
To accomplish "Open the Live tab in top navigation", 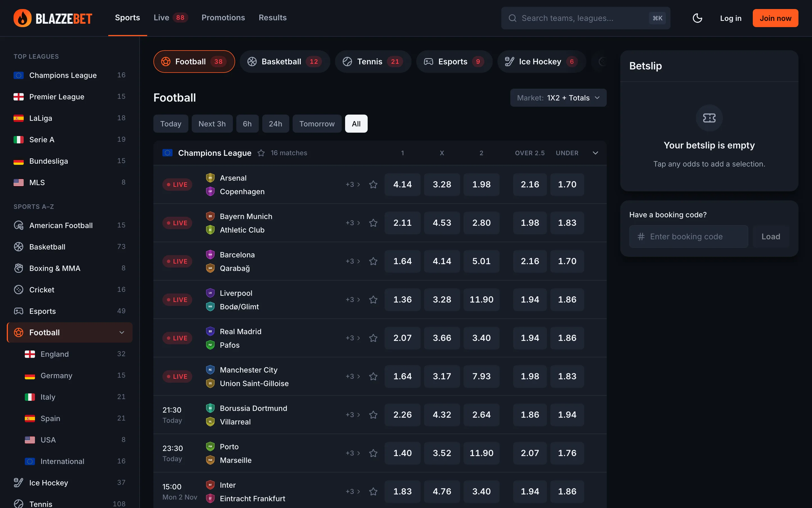I will 171,18.
